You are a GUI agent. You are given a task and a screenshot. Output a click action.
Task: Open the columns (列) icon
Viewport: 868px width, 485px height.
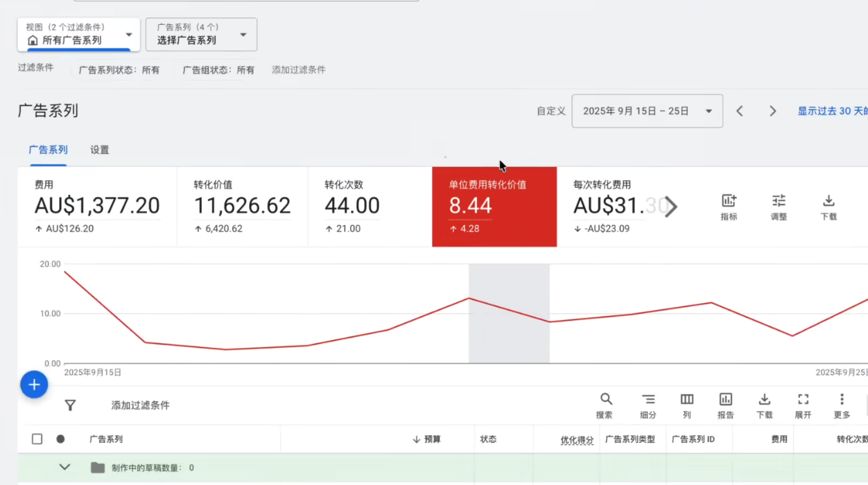click(686, 405)
